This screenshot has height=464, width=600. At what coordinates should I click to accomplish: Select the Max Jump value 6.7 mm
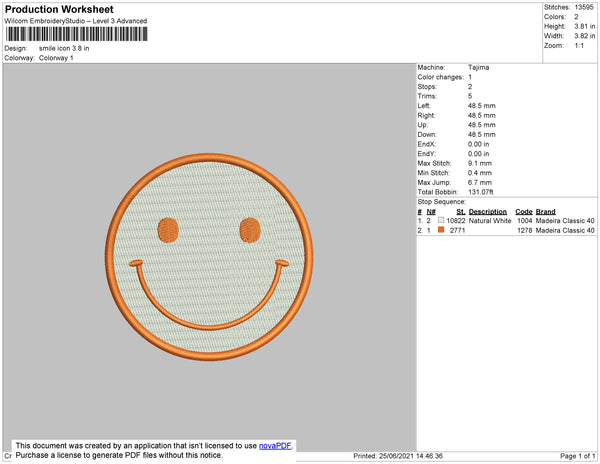(x=480, y=182)
